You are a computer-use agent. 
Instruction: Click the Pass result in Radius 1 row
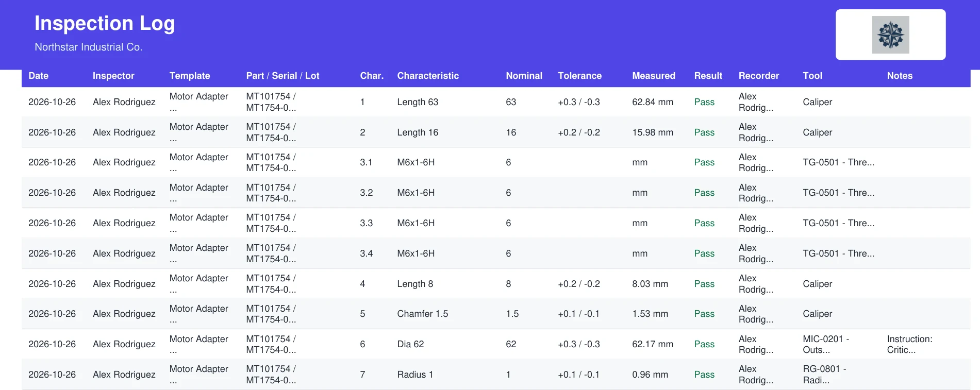pyautogui.click(x=704, y=375)
